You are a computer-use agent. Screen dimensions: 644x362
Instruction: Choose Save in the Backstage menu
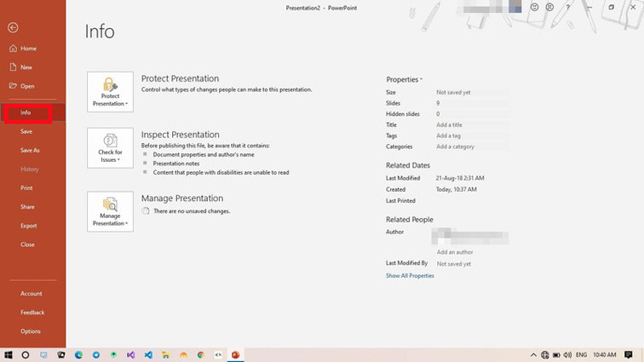pos(26,131)
